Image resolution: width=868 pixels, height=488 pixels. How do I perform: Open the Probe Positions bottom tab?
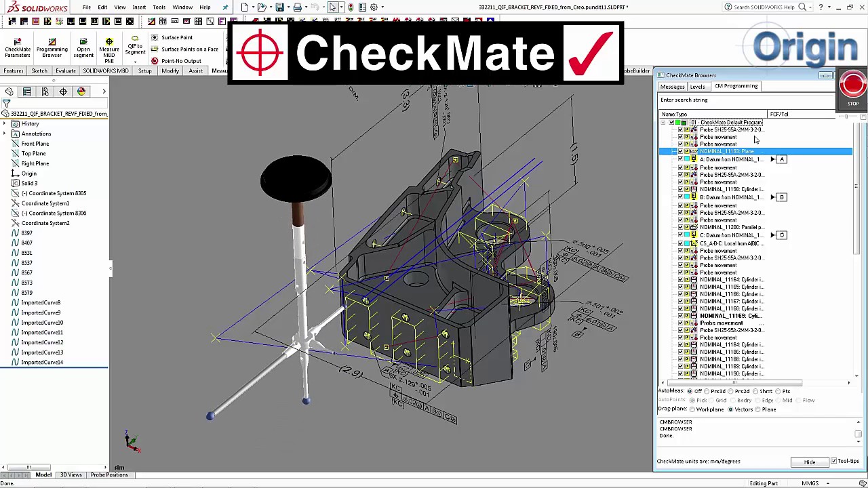pyautogui.click(x=109, y=475)
